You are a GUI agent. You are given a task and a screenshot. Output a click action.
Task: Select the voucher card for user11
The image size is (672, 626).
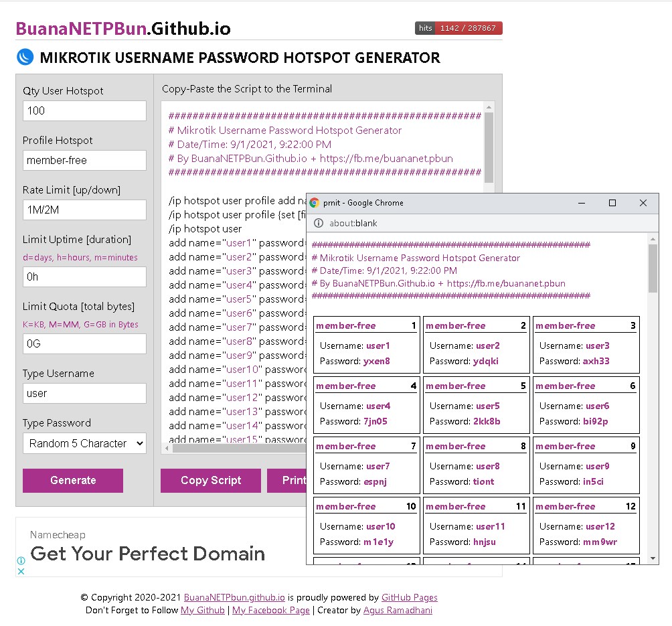[476, 525]
